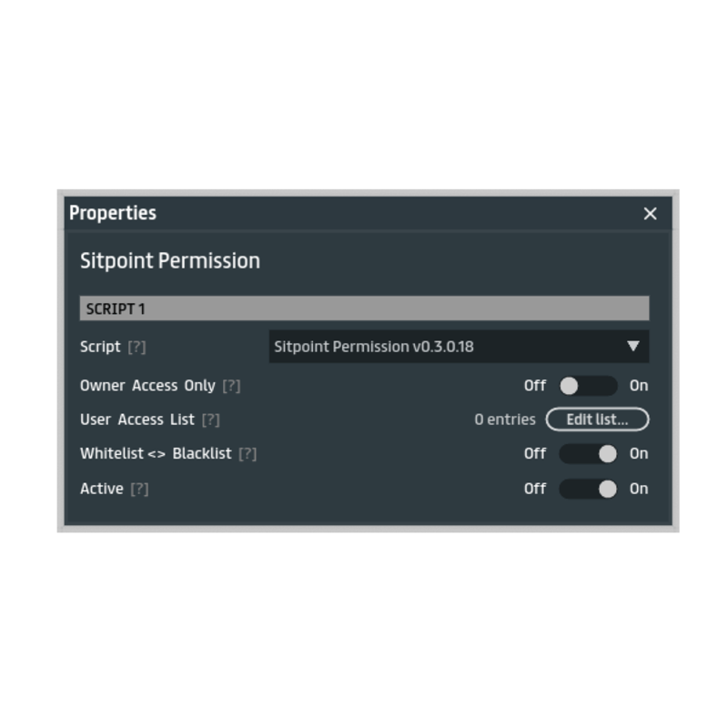Image resolution: width=728 pixels, height=728 pixels.
Task: Click the 0 entries text
Action: tap(505, 420)
